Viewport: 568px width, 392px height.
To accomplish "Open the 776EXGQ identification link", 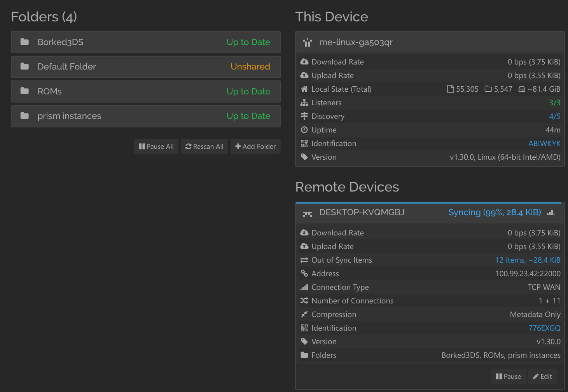I will [544, 328].
